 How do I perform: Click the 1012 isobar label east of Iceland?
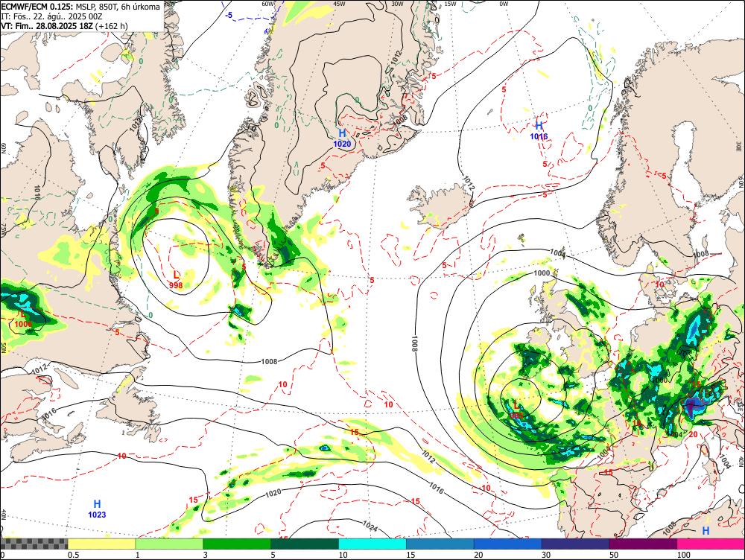pyautogui.click(x=469, y=183)
